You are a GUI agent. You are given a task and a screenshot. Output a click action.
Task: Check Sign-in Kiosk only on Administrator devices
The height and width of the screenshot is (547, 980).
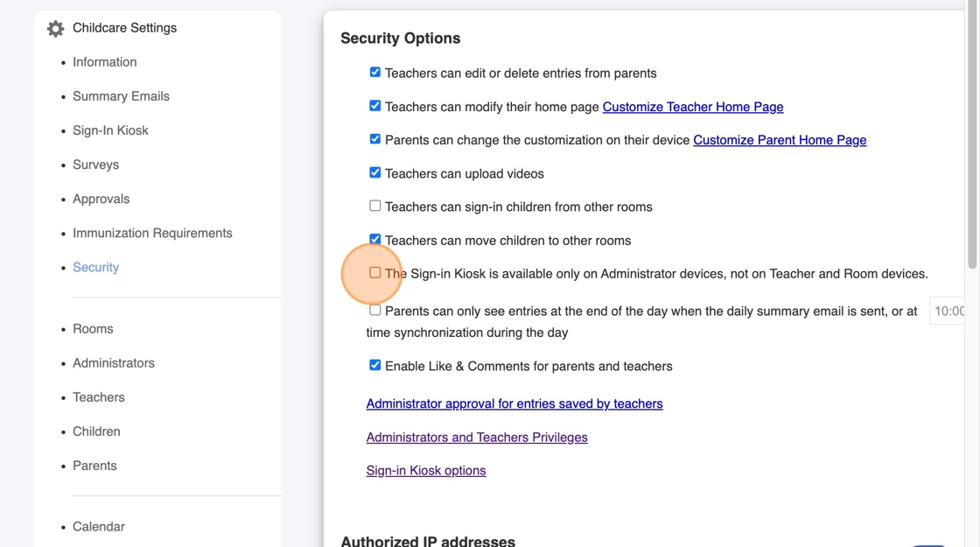pos(375,272)
